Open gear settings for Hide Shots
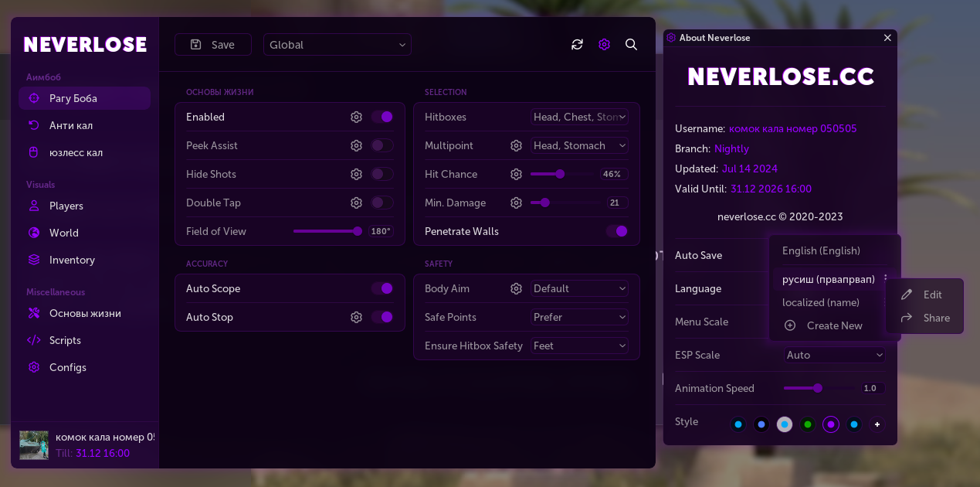Screen dimensions: 980x487 click(x=356, y=174)
